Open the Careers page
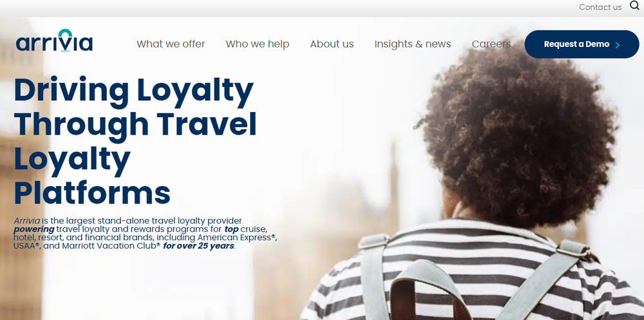The width and height of the screenshot is (644, 320). [491, 44]
